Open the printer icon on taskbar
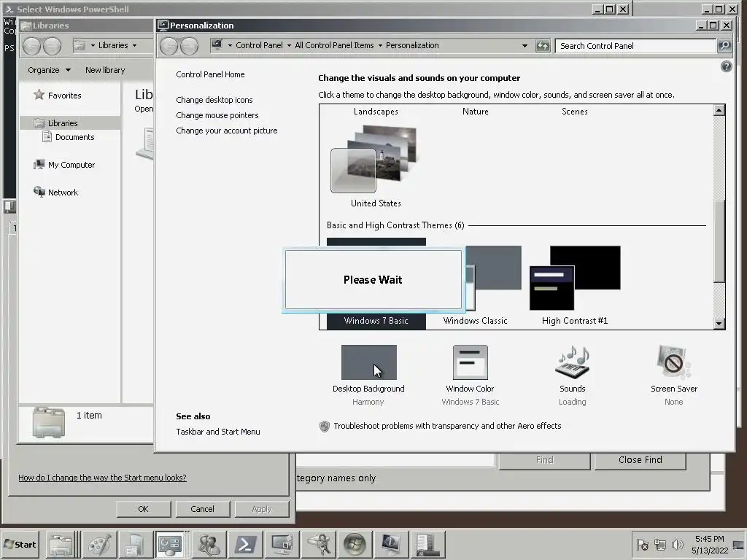This screenshot has width=747, height=560. (61, 544)
